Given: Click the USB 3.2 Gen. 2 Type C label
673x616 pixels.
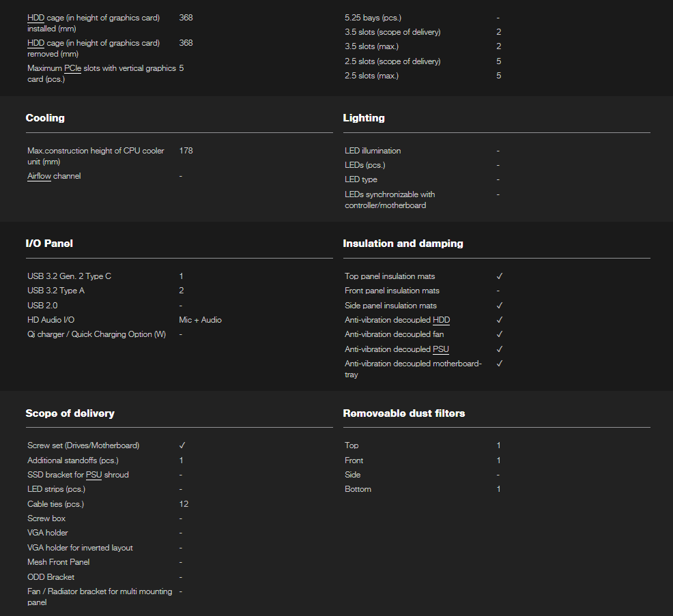Looking at the screenshot, I should pos(69,276).
